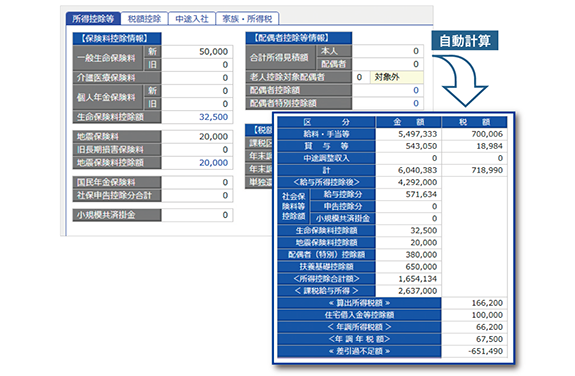Click the 個人年金保険料 旧 amount field
575x376 pixels.
[x=197, y=104]
